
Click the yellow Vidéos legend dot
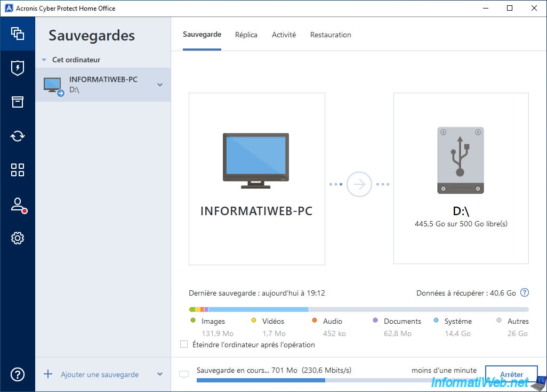[x=254, y=320]
